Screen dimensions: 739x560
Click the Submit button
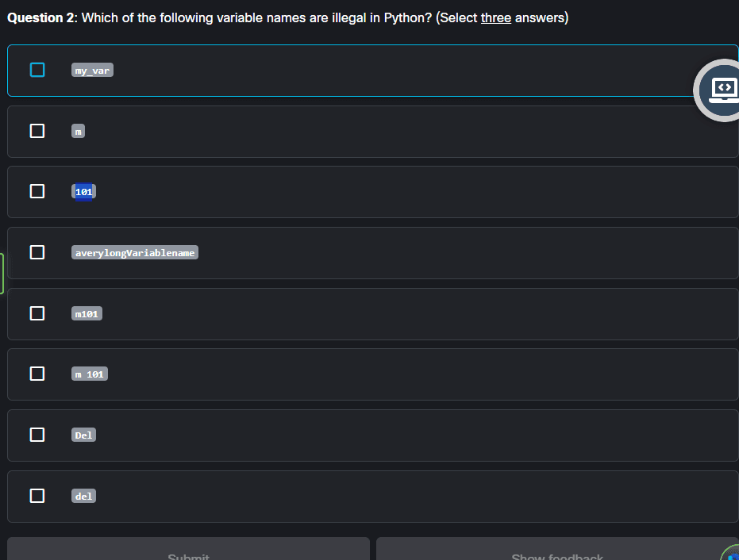[x=188, y=554]
